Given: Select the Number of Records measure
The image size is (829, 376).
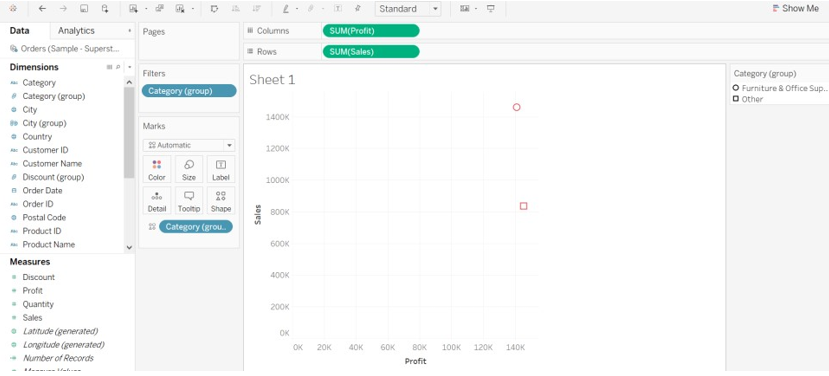Looking at the screenshot, I should (x=58, y=358).
